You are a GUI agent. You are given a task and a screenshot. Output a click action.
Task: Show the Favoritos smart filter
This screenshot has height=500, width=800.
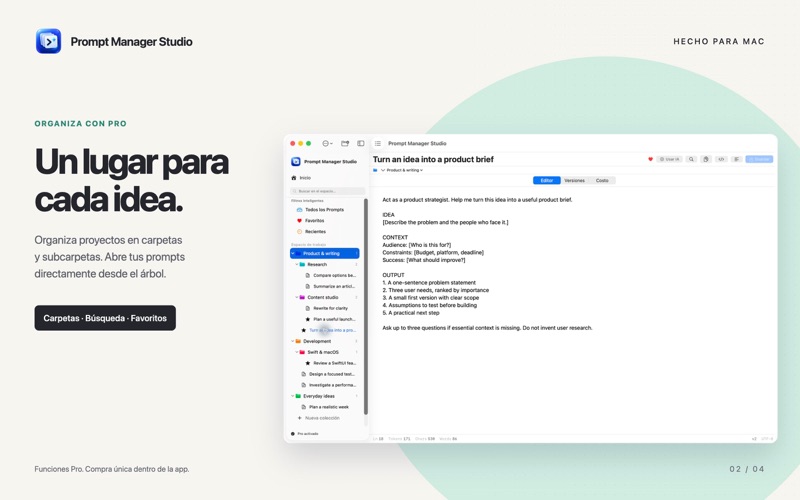tap(311, 220)
